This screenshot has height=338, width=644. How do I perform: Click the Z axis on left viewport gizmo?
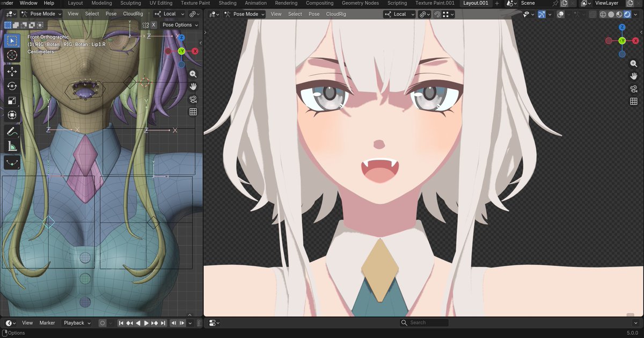(181, 38)
